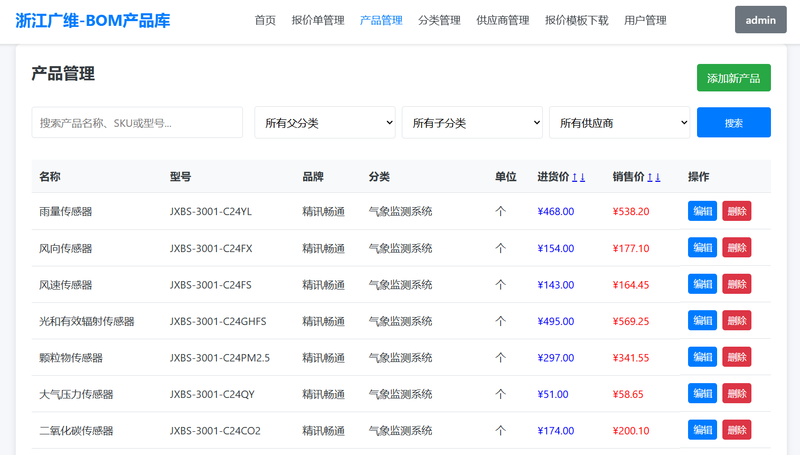Click the admin user button
The width and height of the screenshot is (800, 455).
coord(760,20)
